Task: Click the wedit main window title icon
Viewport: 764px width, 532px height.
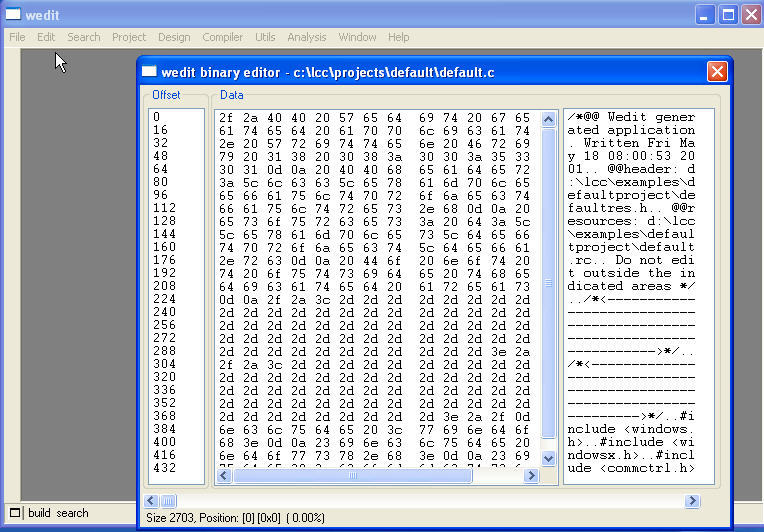Action: click(x=13, y=14)
